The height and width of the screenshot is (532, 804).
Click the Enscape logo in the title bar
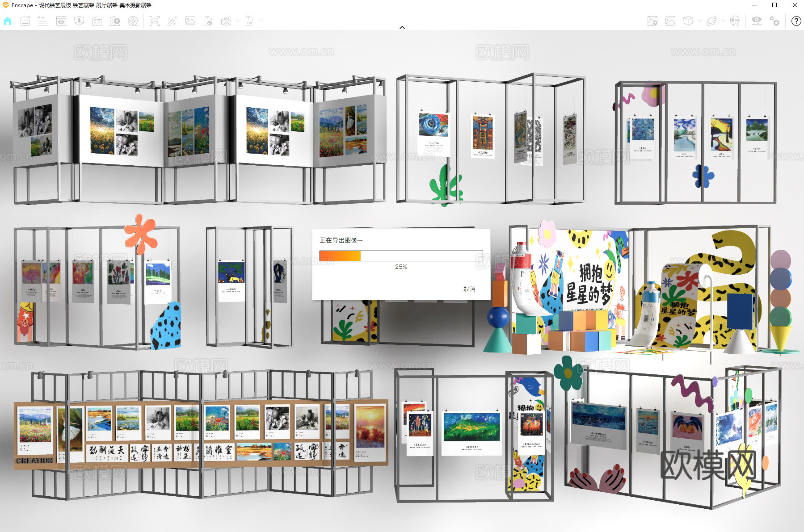click(6, 5)
